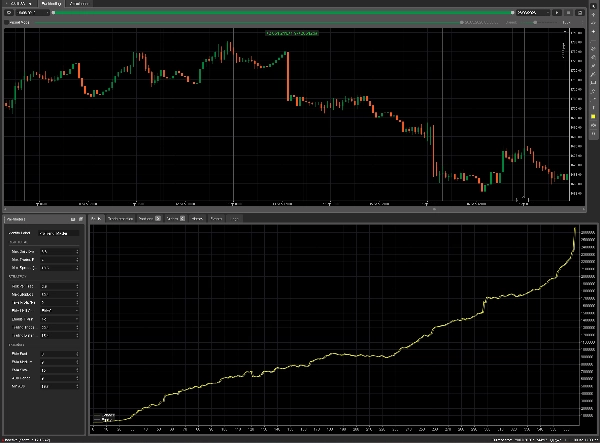Image resolution: width=600 pixels, height=443 pixels.
Task: Click the visual mode progress slider handle
Action: (x=462, y=23)
